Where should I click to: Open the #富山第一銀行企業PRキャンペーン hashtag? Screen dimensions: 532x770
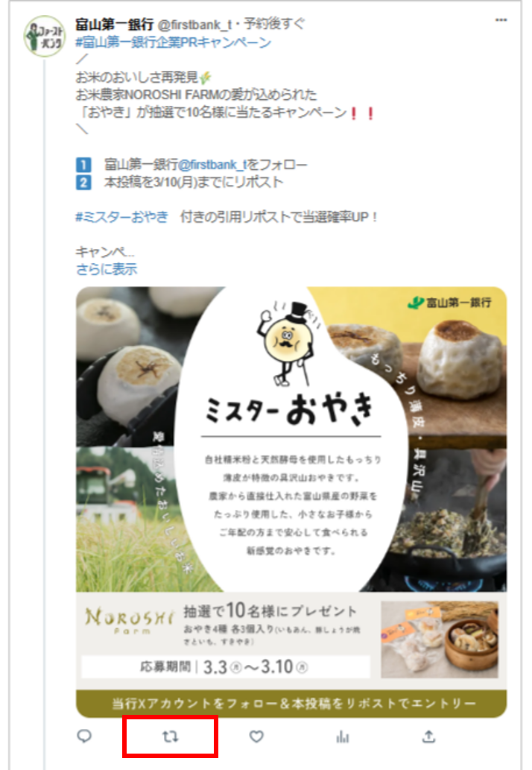click(174, 42)
